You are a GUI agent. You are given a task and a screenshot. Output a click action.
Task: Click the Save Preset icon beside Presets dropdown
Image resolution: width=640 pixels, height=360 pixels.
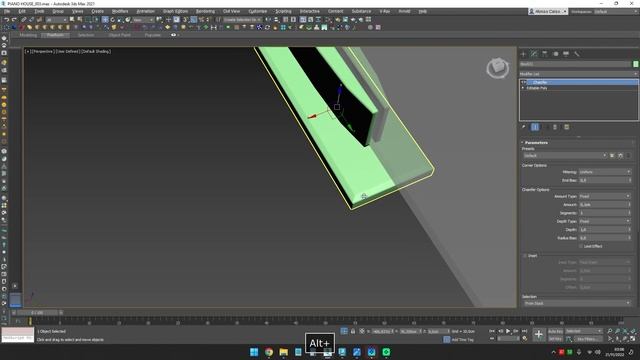612,156
